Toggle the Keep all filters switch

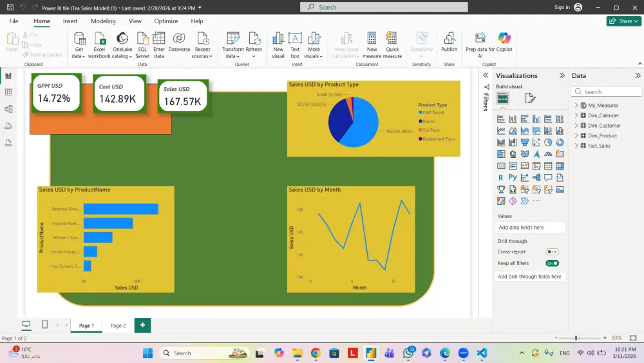[x=552, y=263]
